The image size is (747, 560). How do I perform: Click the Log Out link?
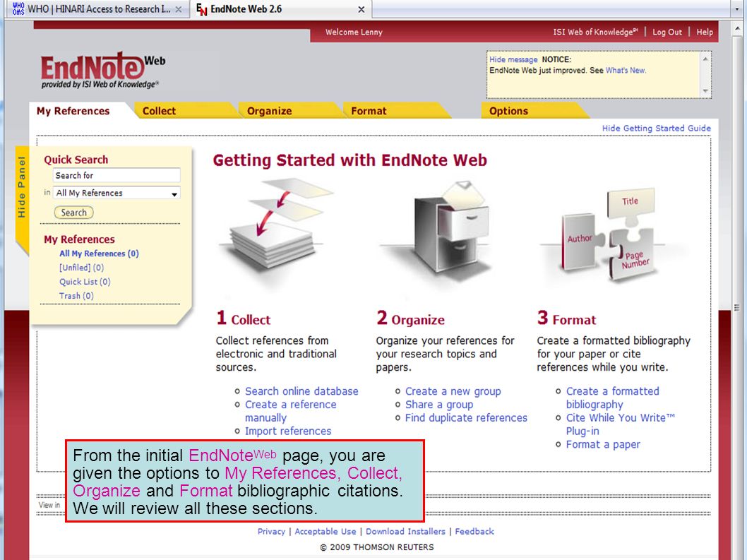[x=667, y=32]
